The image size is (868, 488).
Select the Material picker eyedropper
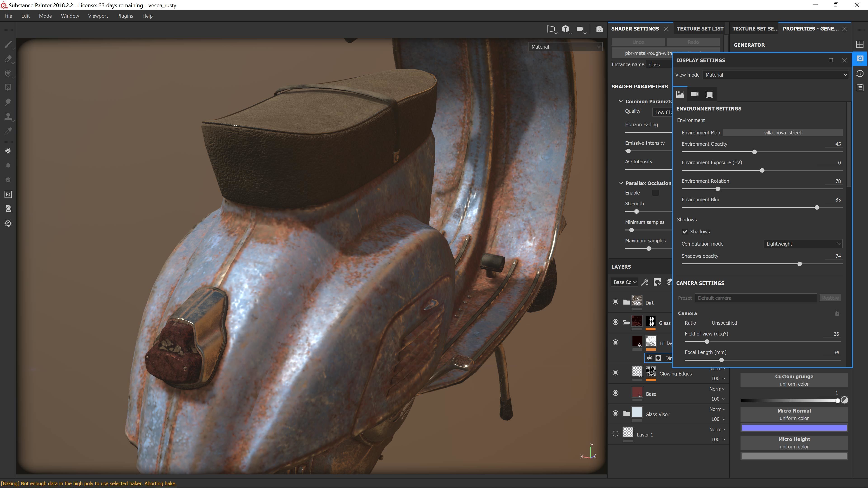(8, 131)
